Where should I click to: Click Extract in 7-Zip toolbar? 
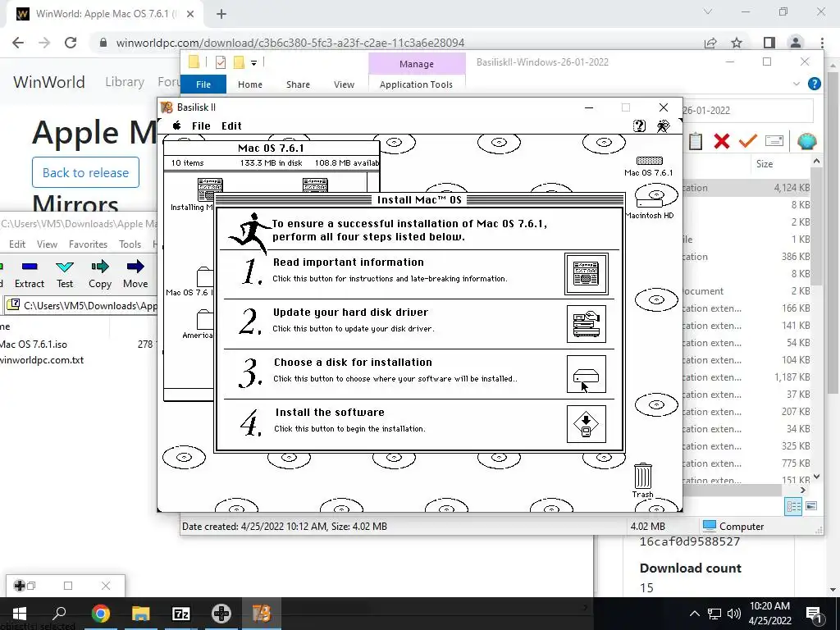coord(30,274)
